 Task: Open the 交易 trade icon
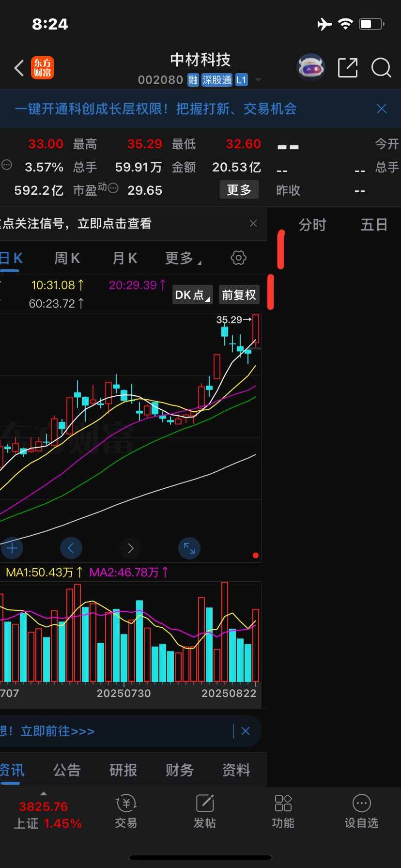click(x=126, y=811)
